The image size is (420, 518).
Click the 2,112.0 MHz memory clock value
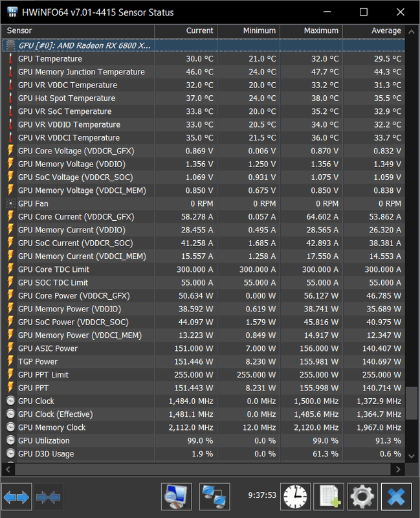[191, 427]
